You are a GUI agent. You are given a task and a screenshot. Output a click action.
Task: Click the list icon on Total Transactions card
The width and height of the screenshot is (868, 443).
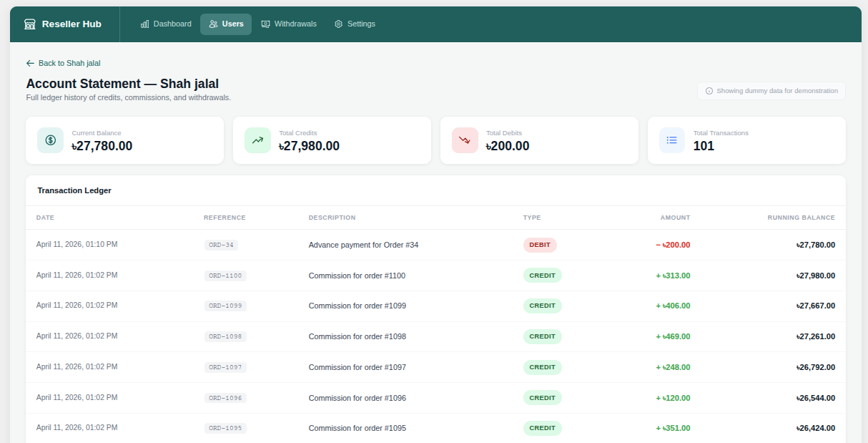click(x=672, y=140)
